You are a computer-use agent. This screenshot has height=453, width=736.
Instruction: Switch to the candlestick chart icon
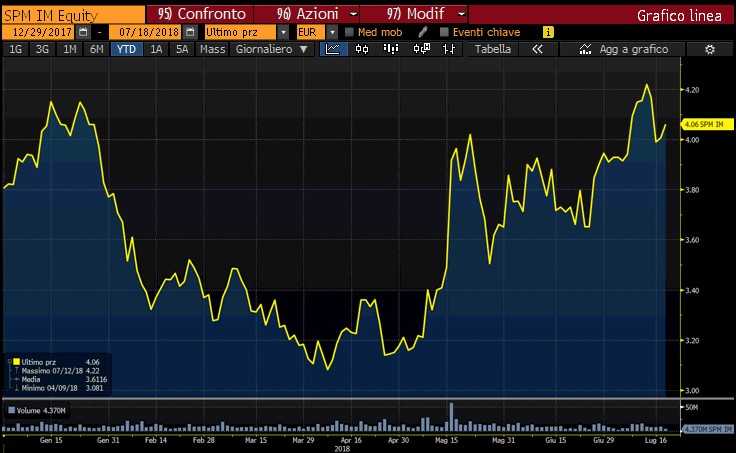pos(361,49)
